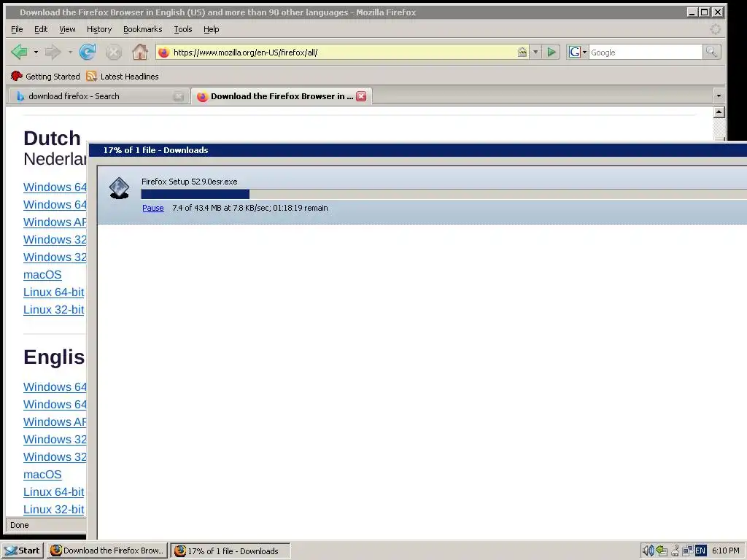Open macOS link under Dutch
Viewport: 747px width, 560px height.
coord(42,275)
